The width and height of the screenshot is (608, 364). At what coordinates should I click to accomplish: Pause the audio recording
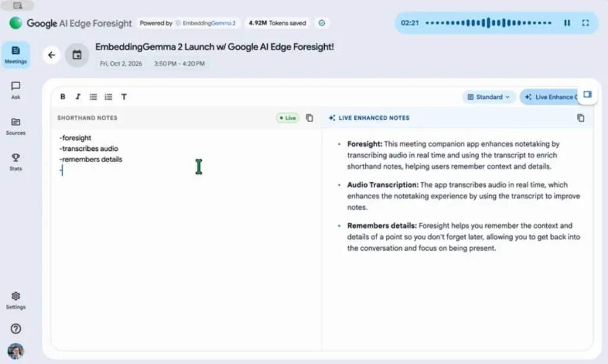[567, 23]
